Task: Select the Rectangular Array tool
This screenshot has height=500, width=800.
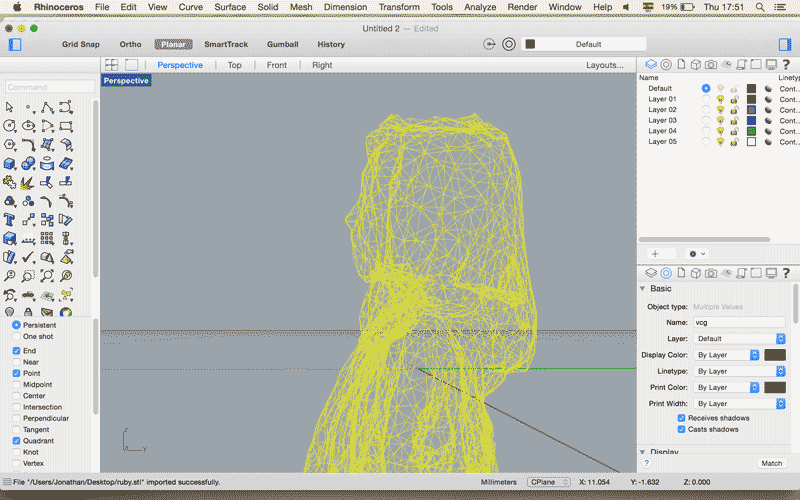Action: (x=47, y=238)
